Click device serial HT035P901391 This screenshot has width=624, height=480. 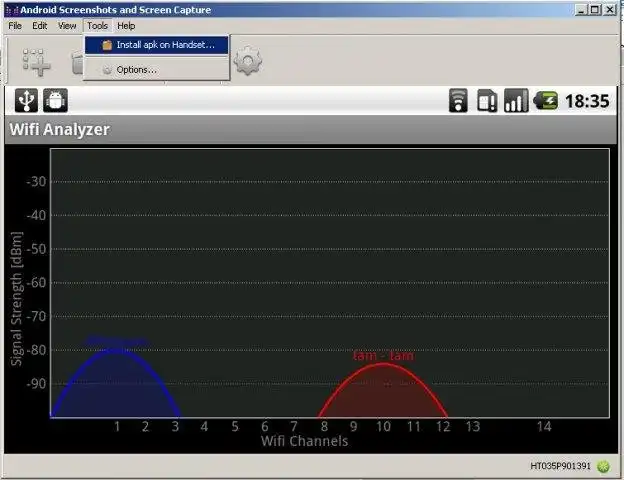click(560, 466)
